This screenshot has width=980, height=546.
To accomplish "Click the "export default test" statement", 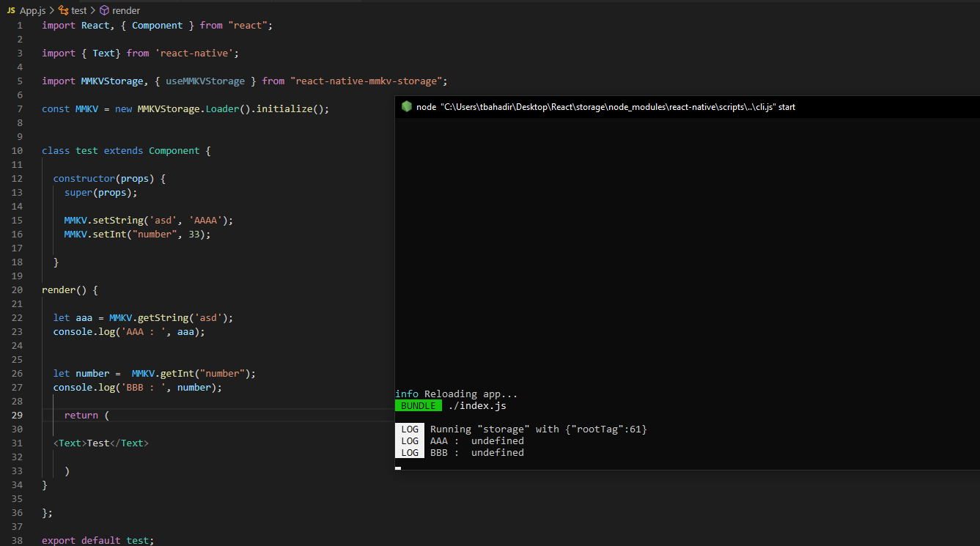I will [x=98, y=540].
